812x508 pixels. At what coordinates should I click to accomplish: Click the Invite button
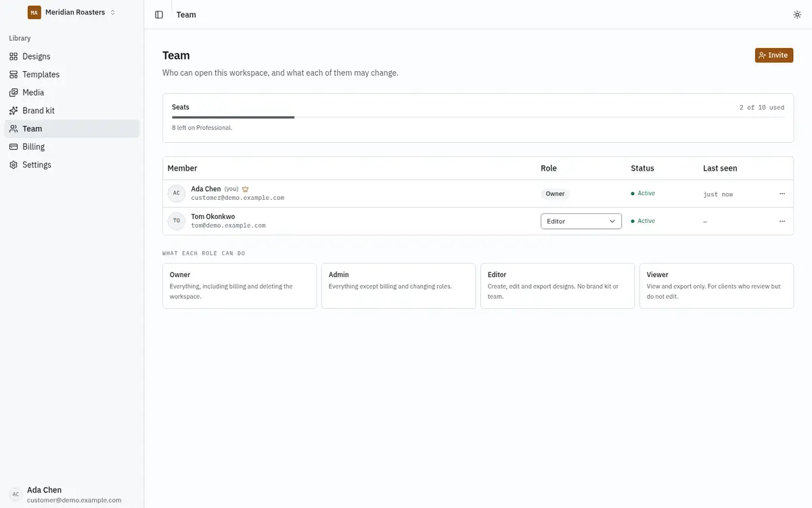click(x=774, y=56)
